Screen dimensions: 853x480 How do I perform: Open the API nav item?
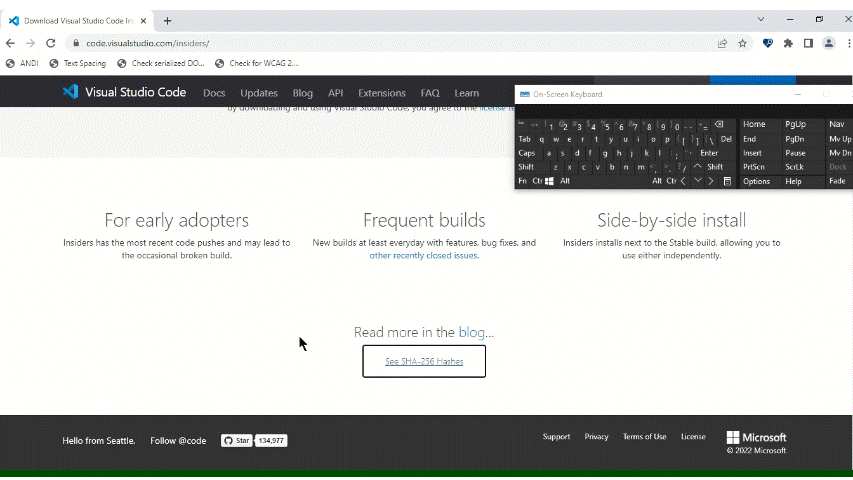click(x=336, y=93)
